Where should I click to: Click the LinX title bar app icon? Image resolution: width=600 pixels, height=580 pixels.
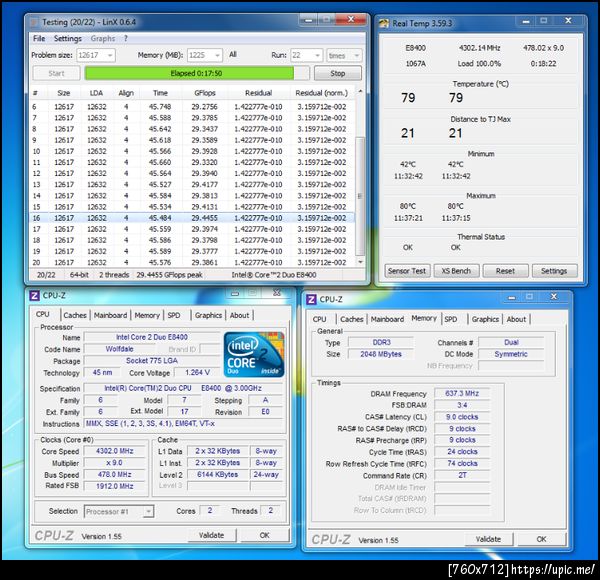pyautogui.click(x=34, y=22)
